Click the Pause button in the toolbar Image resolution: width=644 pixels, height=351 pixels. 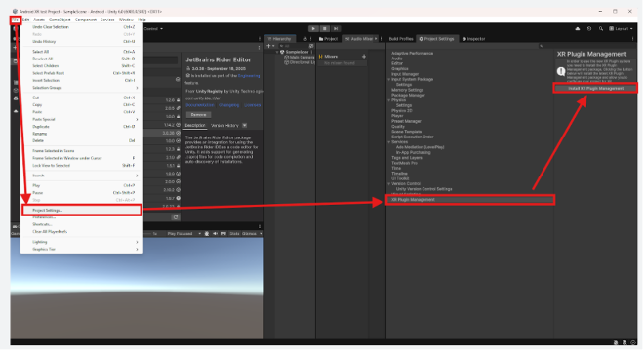coord(325,28)
